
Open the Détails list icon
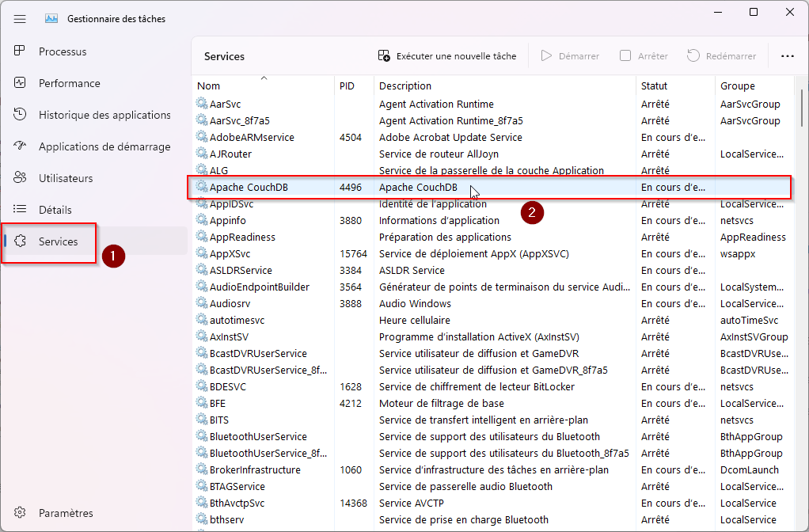20,209
